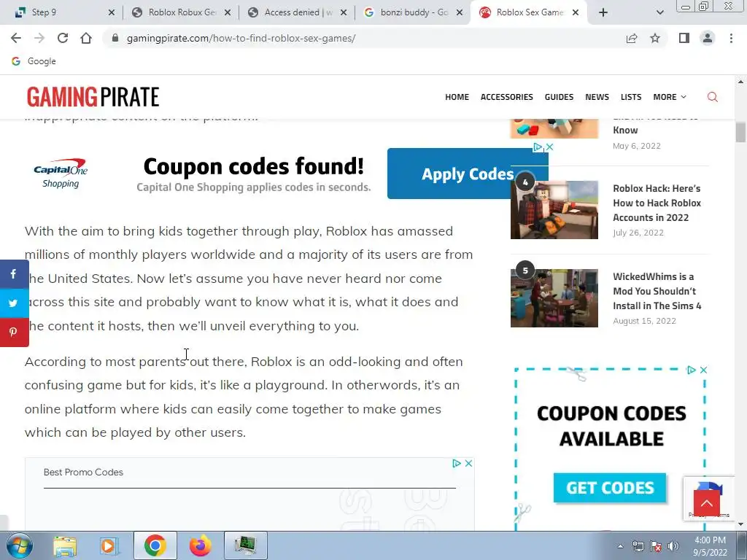747x560 pixels.
Task: Open the HOME menu item
Action: point(457,97)
